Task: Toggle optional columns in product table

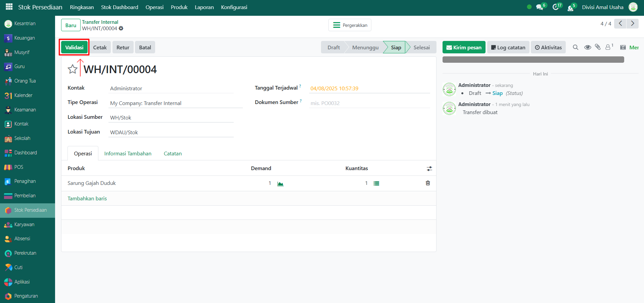Action: [x=429, y=169]
